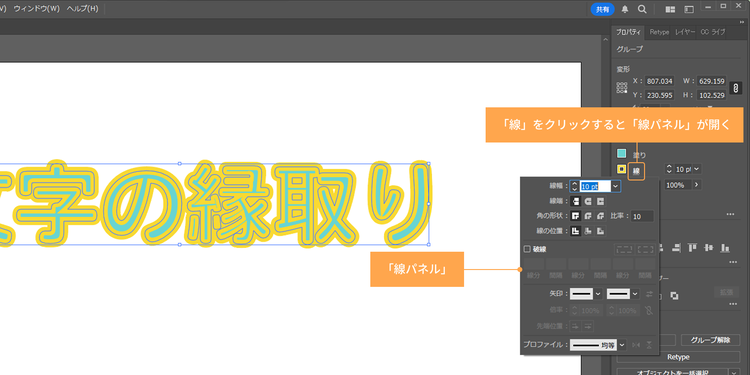The height and width of the screenshot is (375, 750).
Task: Click the 比率 miter limit field
Action: [x=642, y=217]
